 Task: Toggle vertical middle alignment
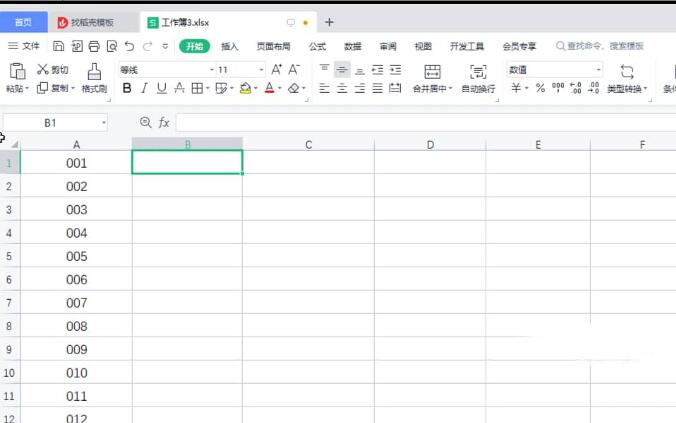342,69
